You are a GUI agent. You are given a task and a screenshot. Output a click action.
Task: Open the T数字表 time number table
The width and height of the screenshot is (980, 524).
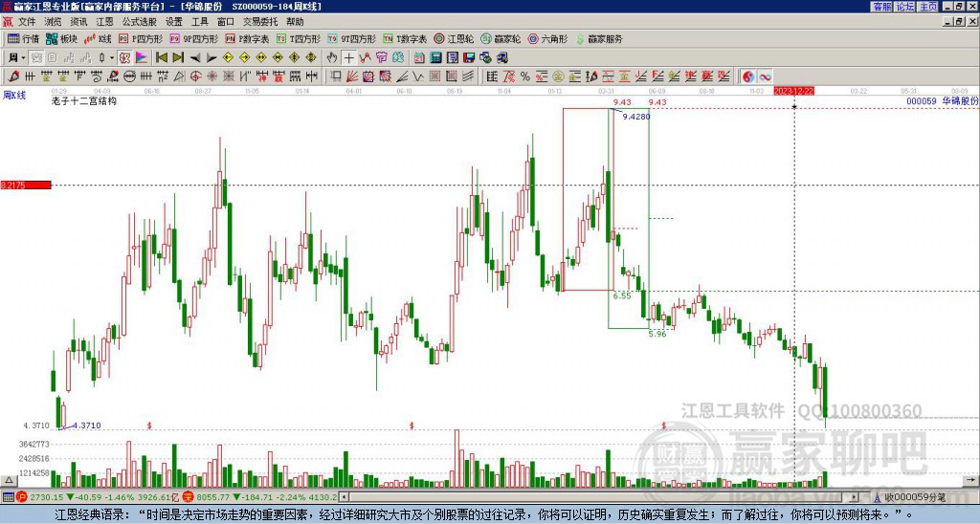405,38
